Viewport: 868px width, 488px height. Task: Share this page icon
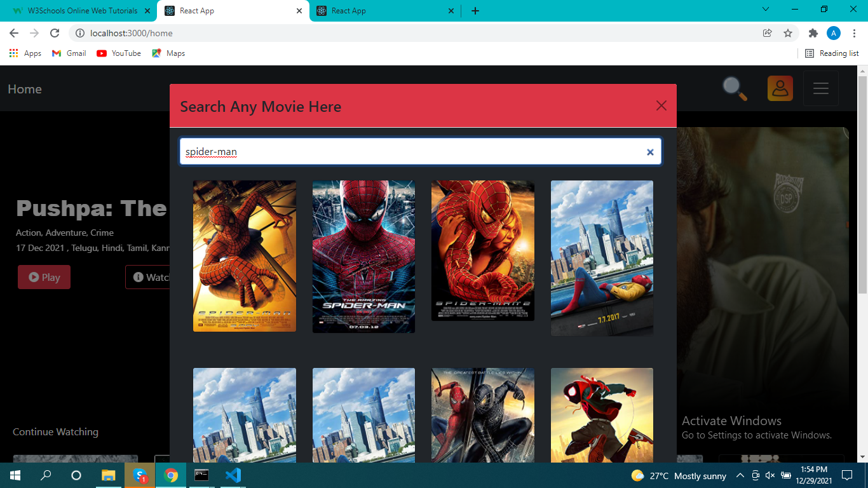[768, 33]
